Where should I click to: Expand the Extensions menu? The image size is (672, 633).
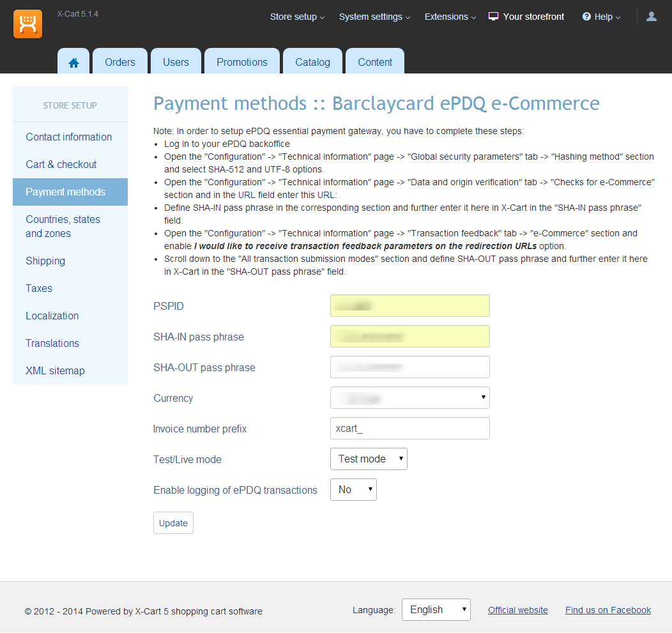pos(450,17)
